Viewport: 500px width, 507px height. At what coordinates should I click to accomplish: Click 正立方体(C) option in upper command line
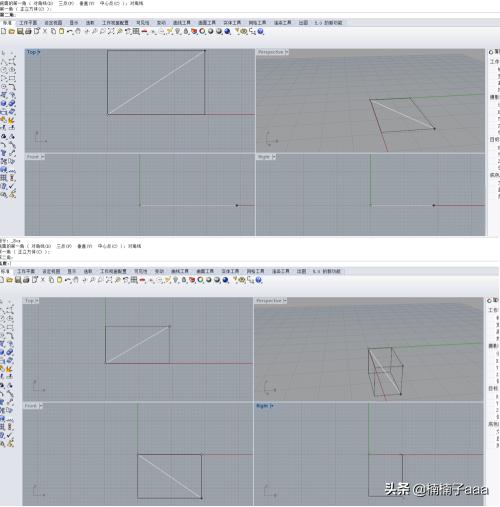[x=32, y=9]
